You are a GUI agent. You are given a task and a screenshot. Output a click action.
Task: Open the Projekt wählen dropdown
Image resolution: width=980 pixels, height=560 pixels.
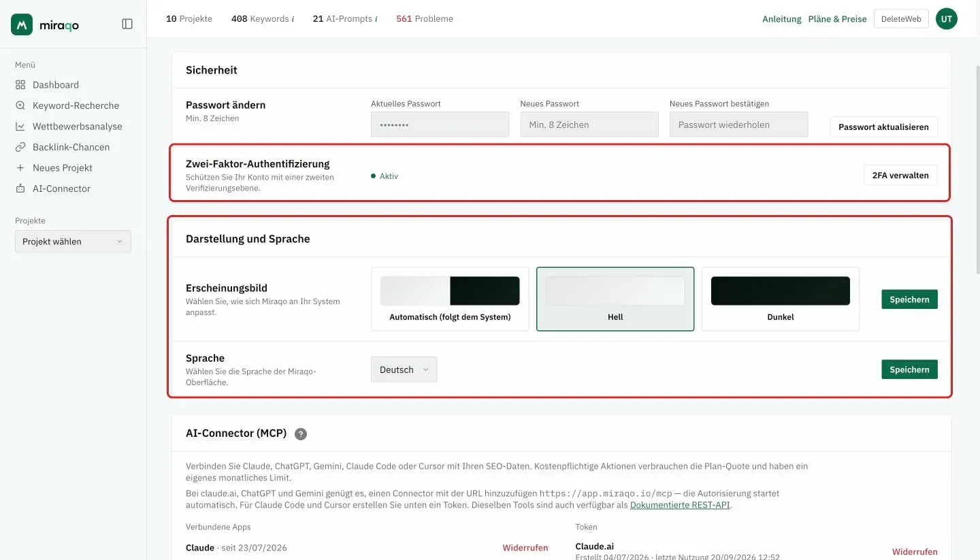point(73,242)
